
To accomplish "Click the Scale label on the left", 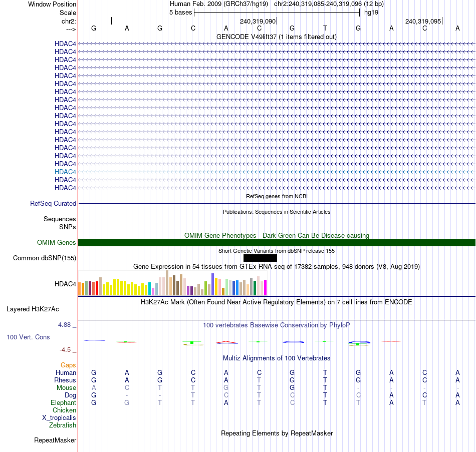I will coord(68,13).
